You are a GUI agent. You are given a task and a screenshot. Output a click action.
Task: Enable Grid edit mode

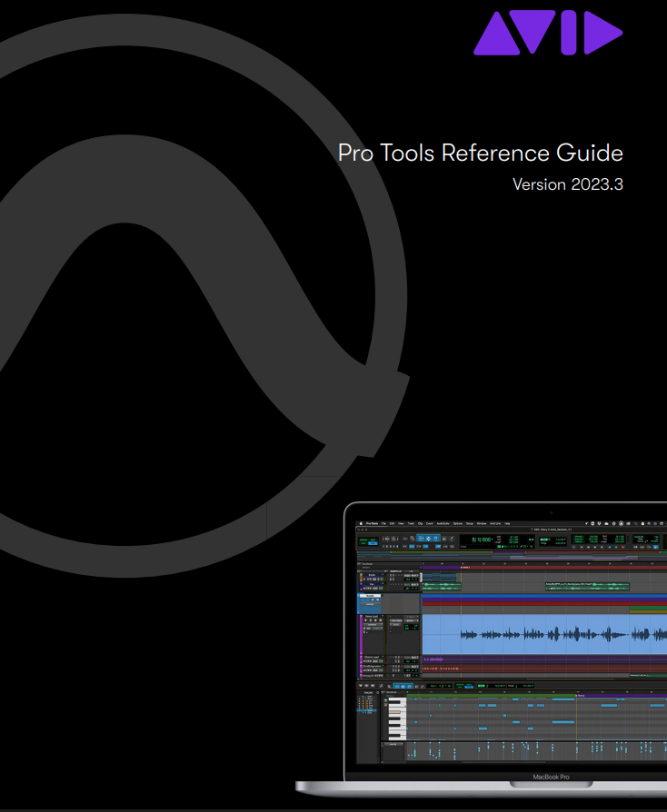(373, 543)
